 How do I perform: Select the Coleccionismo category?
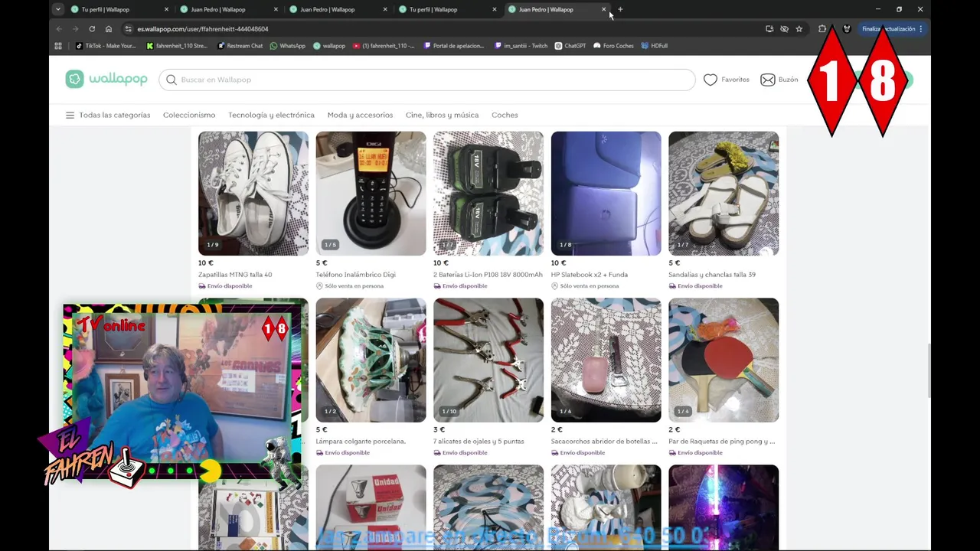189,115
